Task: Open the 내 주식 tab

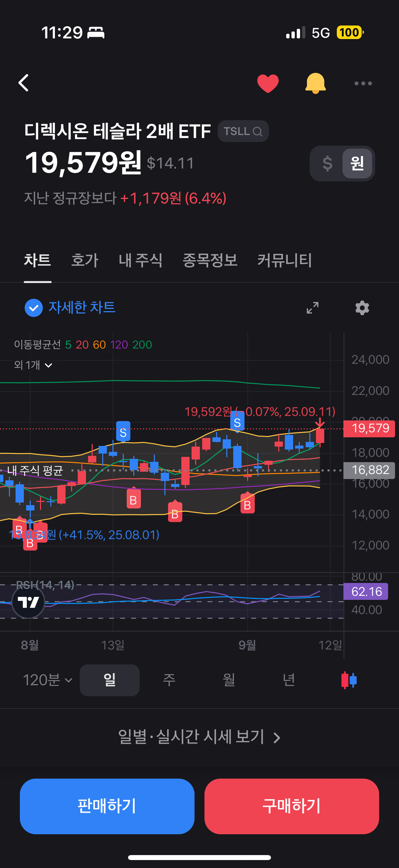Action: 141,260
